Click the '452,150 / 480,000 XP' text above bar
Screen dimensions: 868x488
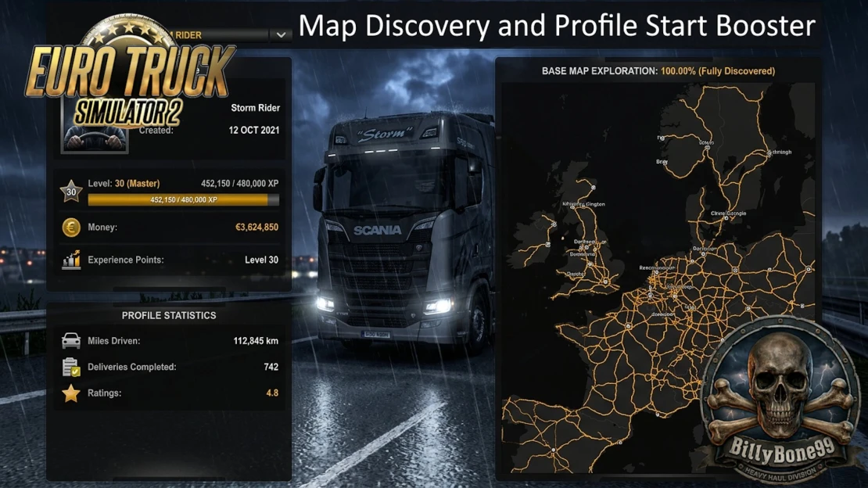click(x=240, y=183)
